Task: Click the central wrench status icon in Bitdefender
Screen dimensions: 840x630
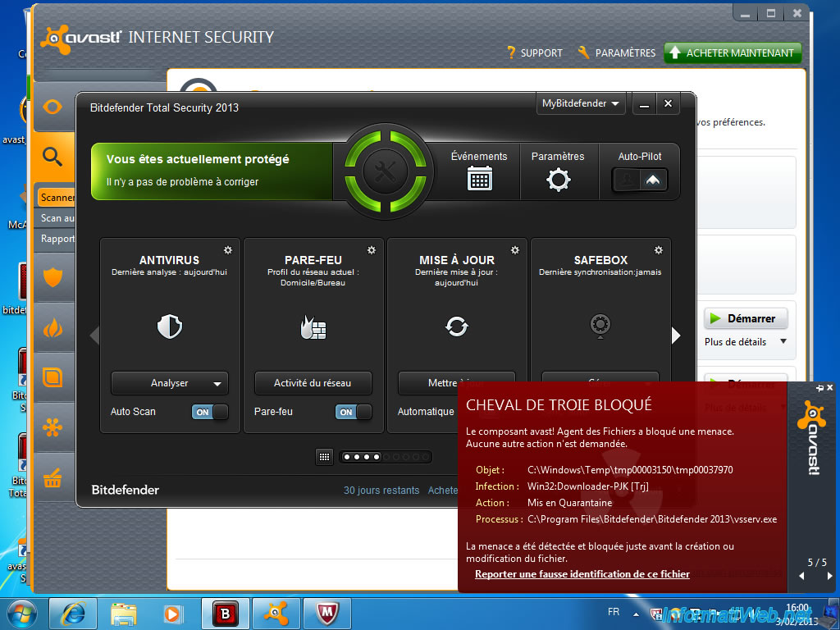Action: [386, 171]
